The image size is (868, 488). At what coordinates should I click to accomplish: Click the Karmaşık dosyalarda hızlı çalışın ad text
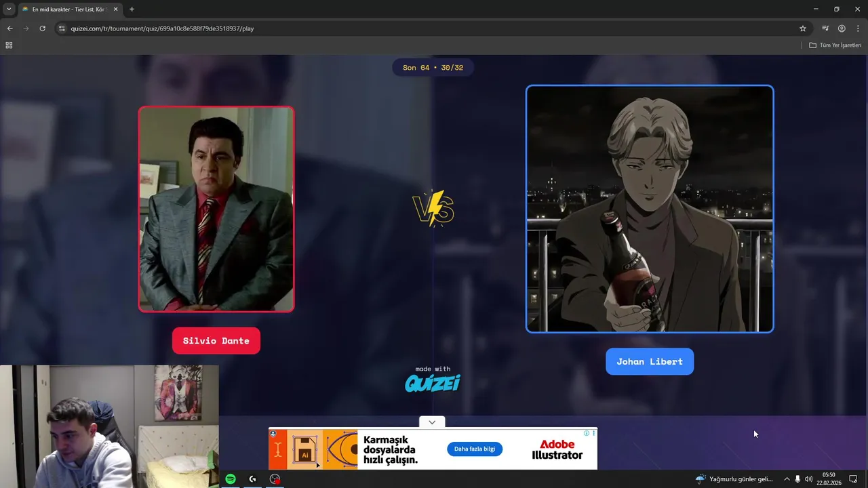click(x=391, y=450)
